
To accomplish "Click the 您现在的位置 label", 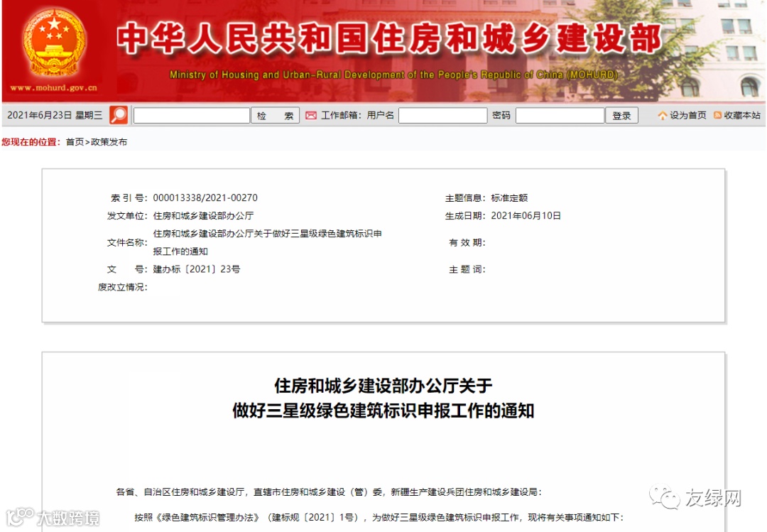I will pos(31,142).
